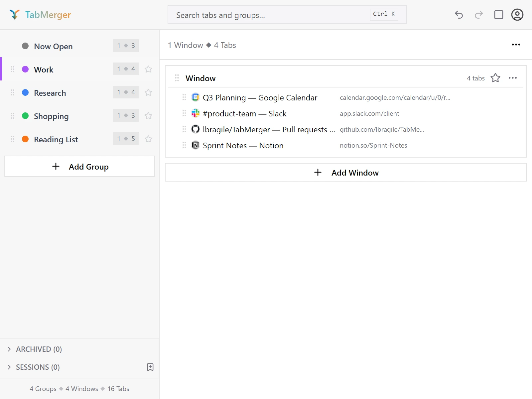Click the green Shopping group color dot
Viewport: 532px width, 399px height.
click(25, 116)
